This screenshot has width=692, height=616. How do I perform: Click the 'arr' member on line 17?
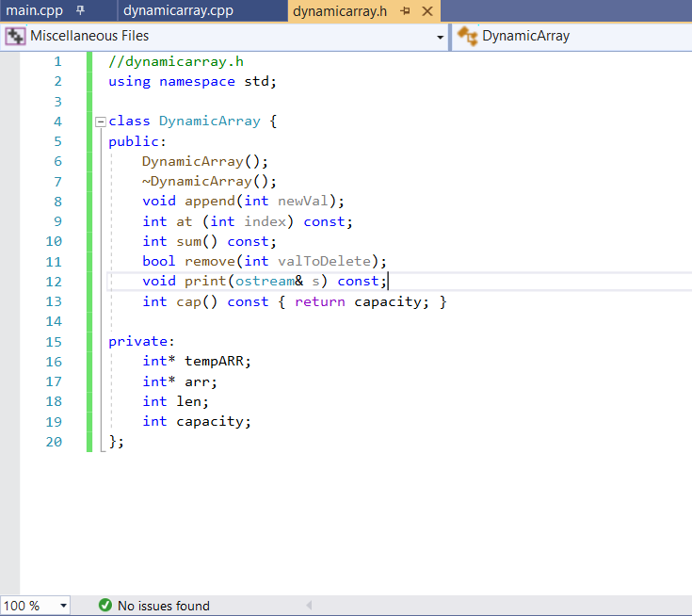[197, 381]
